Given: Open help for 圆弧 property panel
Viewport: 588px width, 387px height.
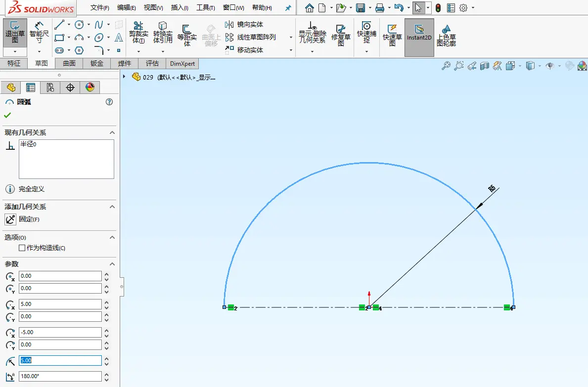Looking at the screenshot, I should [109, 102].
